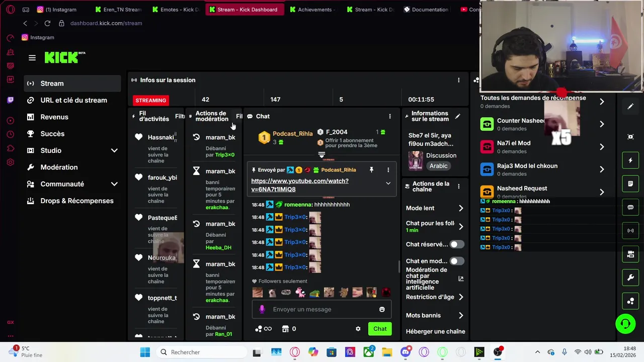This screenshot has height=362, width=644.
Task: Go back with browser back arrow
Action: [25, 23]
